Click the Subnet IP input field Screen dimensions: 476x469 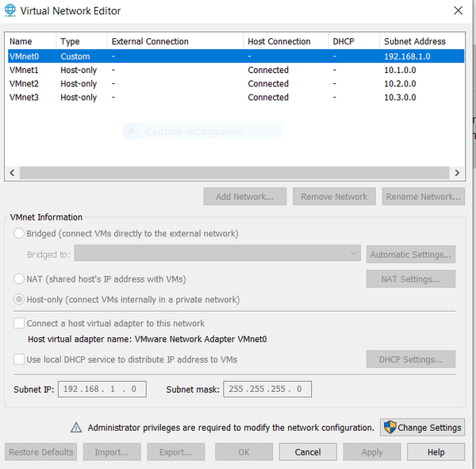pyautogui.click(x=102, y=389)
